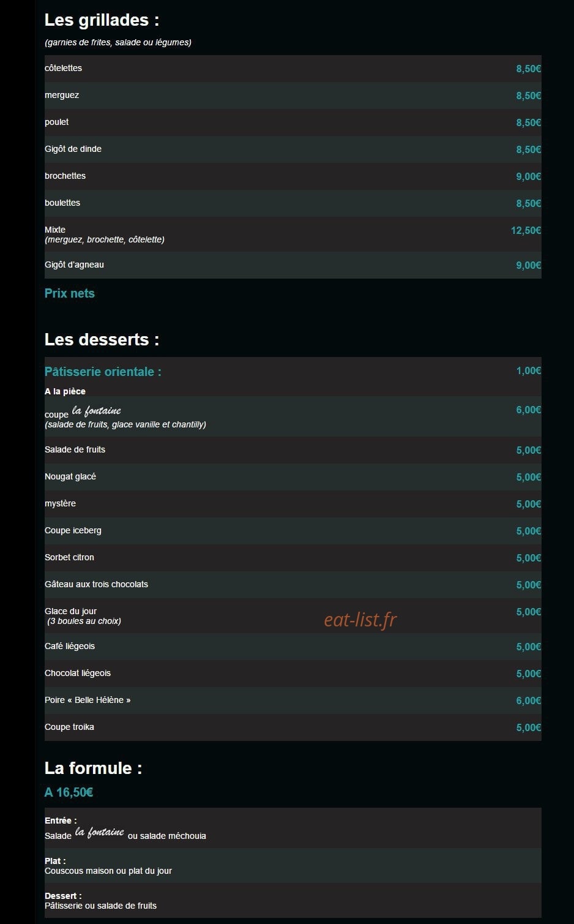Click the Mixte grill item

pos(55,230)
